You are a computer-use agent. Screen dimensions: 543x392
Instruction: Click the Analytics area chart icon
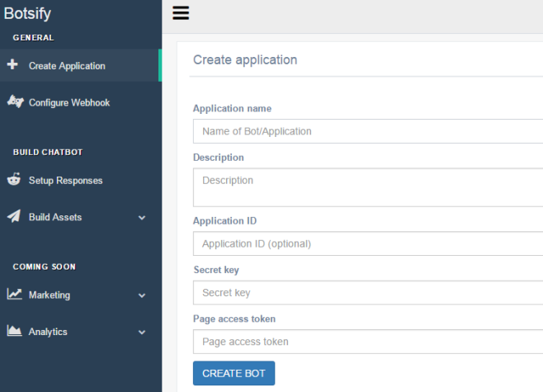14,332
